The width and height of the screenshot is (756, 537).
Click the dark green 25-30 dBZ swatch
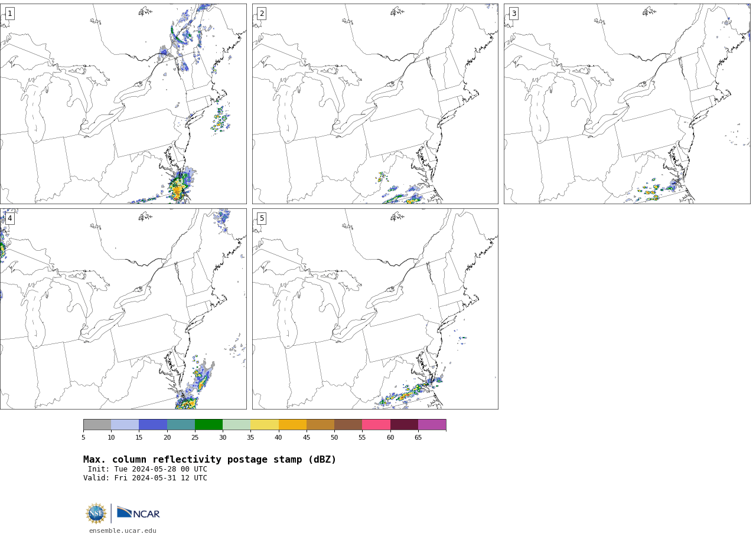(208, 425)
